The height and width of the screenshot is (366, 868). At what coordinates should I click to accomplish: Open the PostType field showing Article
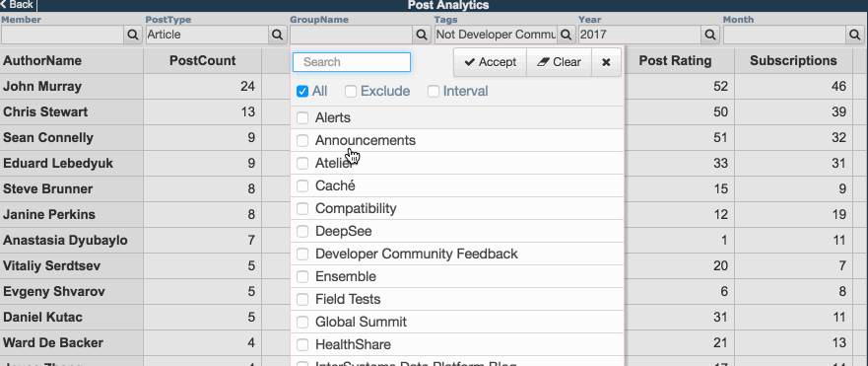(x=207, y=35)
